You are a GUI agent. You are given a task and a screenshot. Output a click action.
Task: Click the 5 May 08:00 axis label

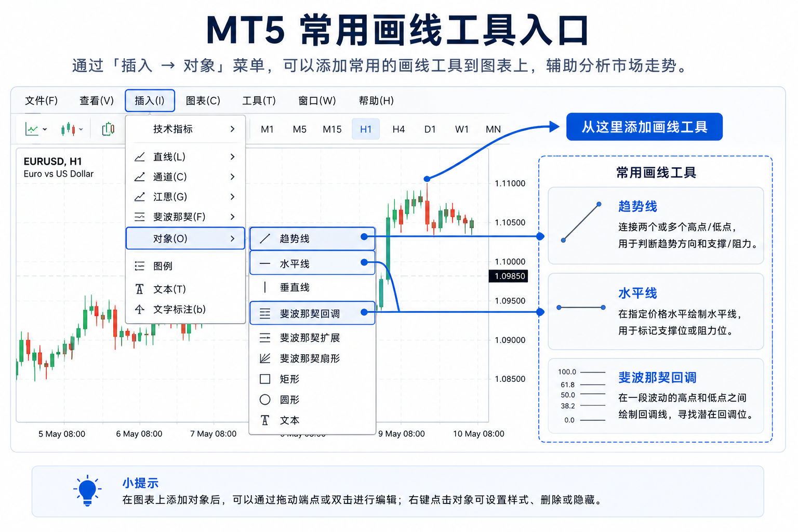point(62,434)
